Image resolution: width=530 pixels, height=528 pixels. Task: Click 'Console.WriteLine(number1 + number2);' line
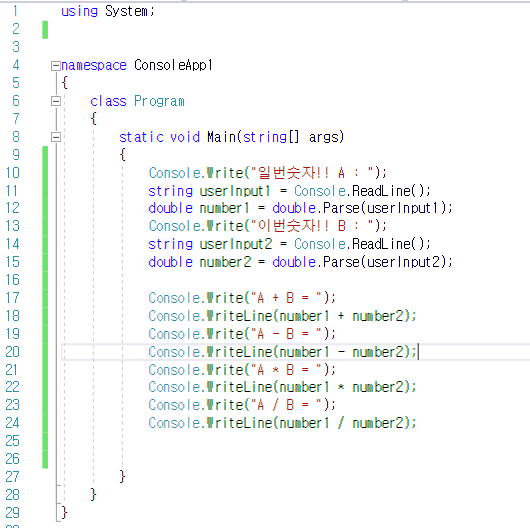(282, 316)
